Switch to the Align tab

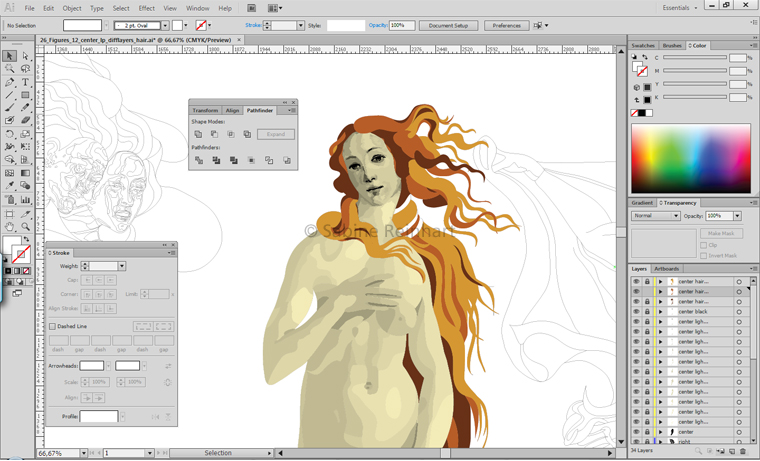point(232,110)
